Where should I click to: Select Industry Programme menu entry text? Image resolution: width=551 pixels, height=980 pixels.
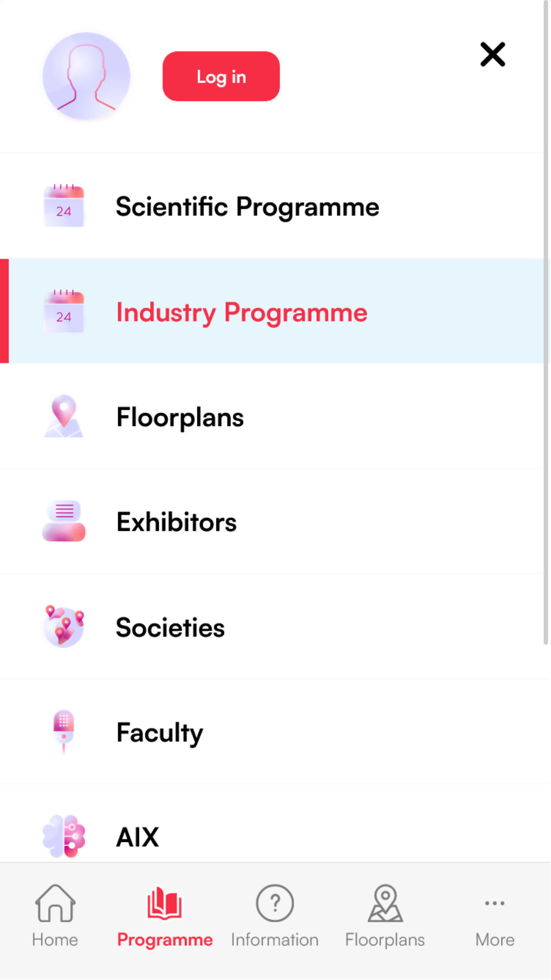242,312
